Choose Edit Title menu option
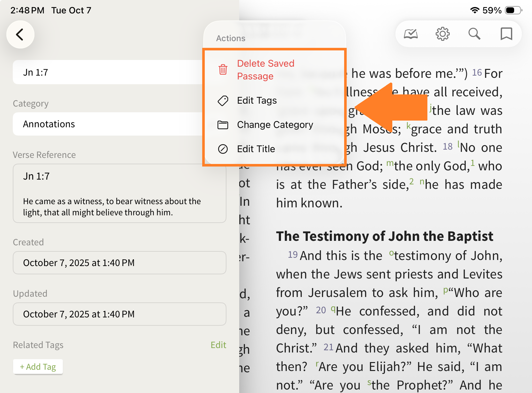The height and width of the screenshot is (393, 532). tap(256, 149)
